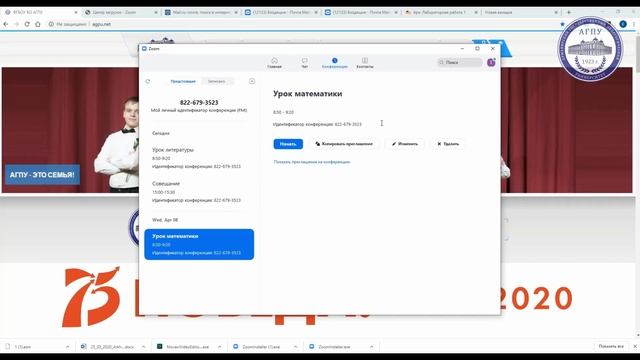Click the Показать все downloads button
The width and height of the screenshot is (640, 360).
(611, 346)
